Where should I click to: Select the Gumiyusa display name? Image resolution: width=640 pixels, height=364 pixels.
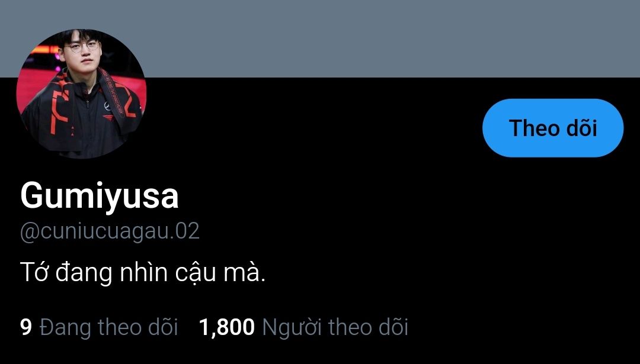[x=99, y=196]
